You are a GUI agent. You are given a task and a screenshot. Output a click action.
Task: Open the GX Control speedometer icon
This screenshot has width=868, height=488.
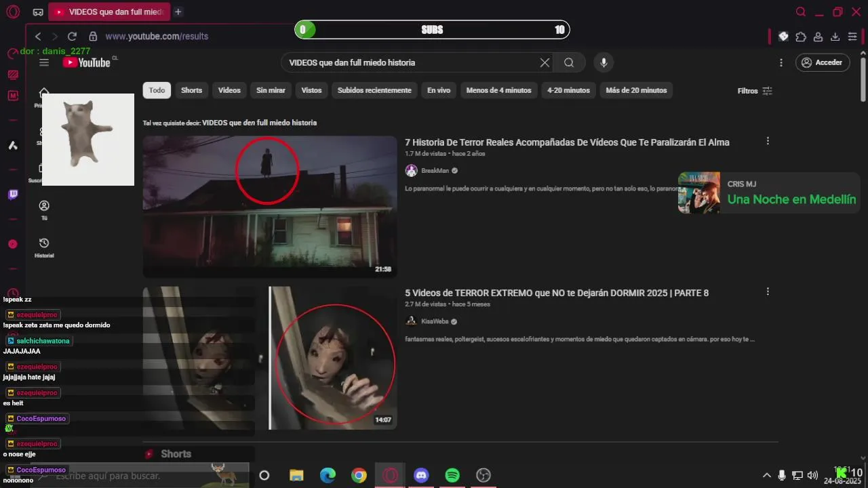pyautogui.click(x=13, y=54)
